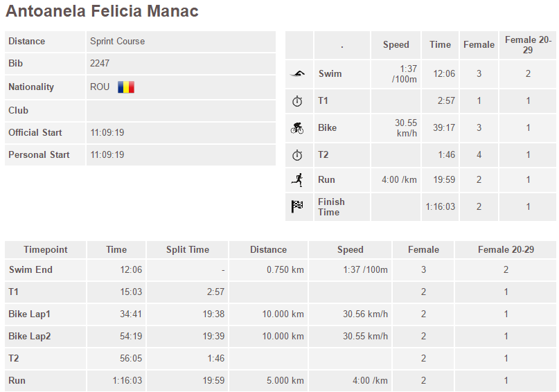This screenshot has width=559, height=392.
Task: Click the swim icon in the results table
Action: 297,74
